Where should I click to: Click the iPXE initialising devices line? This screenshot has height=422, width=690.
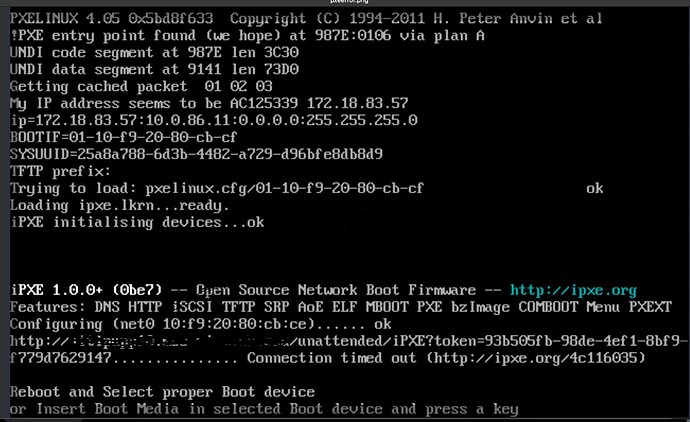pos(137,223)
